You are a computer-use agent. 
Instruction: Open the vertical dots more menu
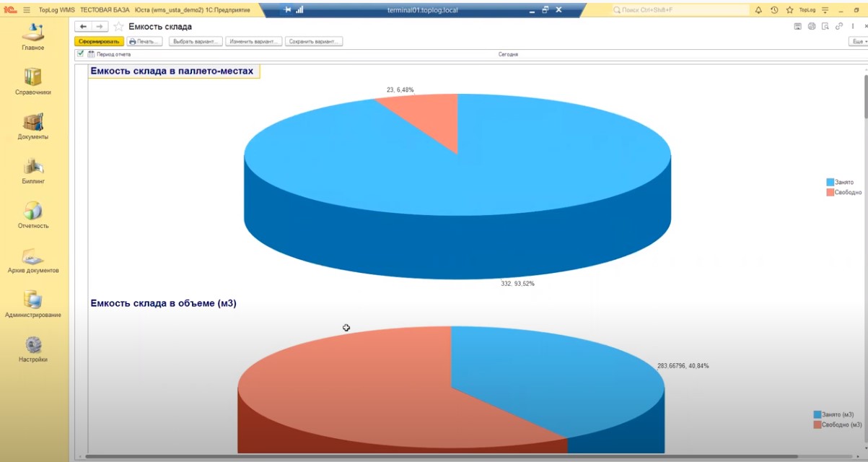pyautogui.click(x=851, y=27)
